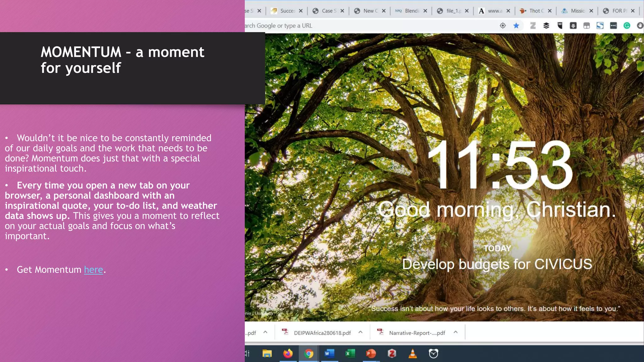Open the DEIPWAfrica280618.pdf download
Viewport: 644px width, 362px height.
(x=322, y=333)
